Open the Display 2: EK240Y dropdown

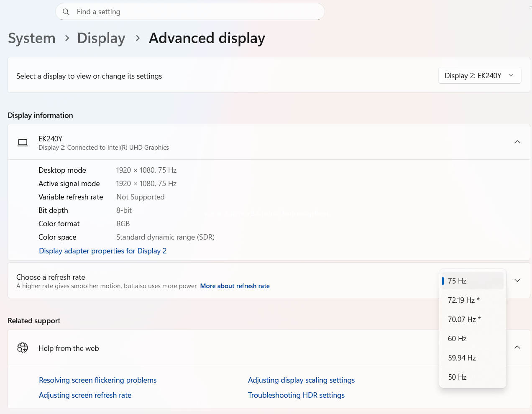click(479, 76)
